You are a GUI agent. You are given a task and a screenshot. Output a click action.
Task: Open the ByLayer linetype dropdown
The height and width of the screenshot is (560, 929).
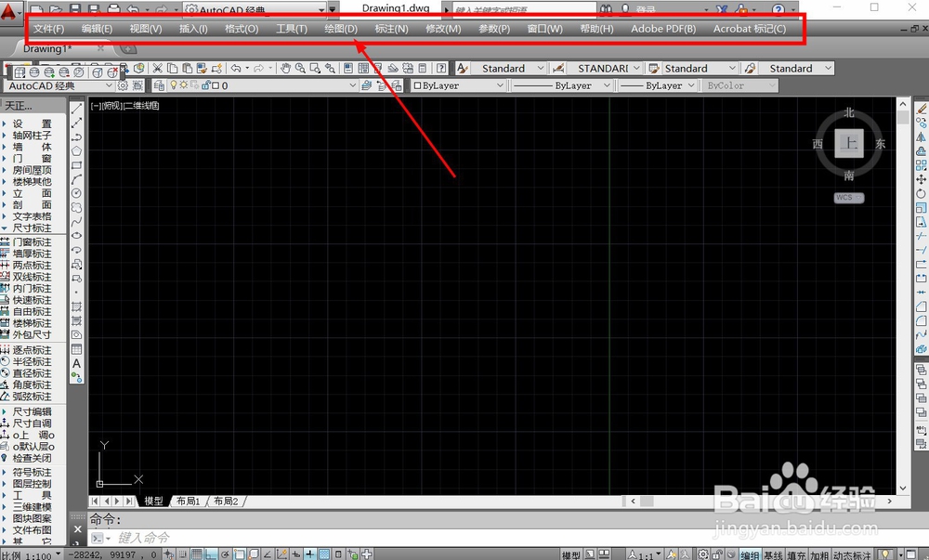tap(607, 85)
